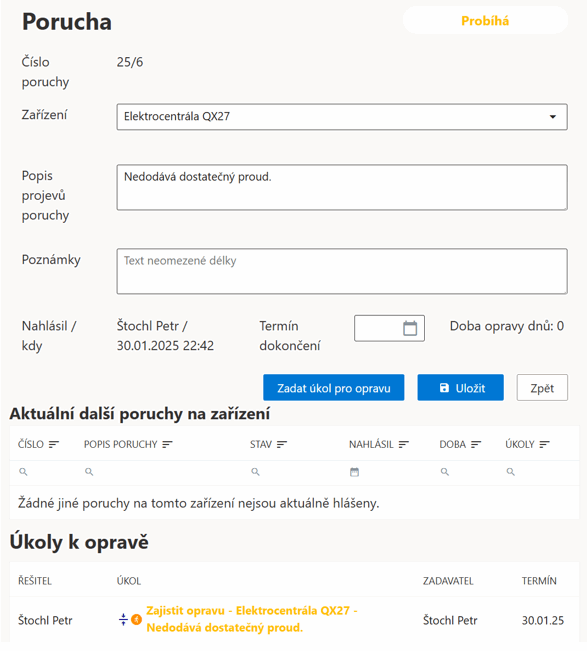Click ÚKOLY column sort icon

(544, 444)
